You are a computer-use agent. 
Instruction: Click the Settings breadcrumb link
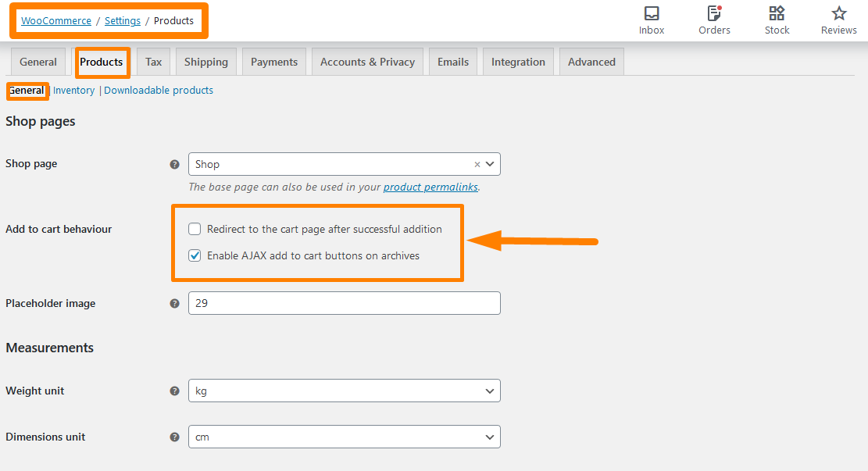click(123, 20)
